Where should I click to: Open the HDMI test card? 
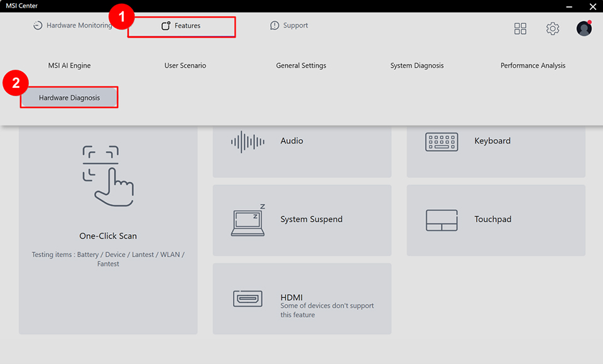click(302, 299)
